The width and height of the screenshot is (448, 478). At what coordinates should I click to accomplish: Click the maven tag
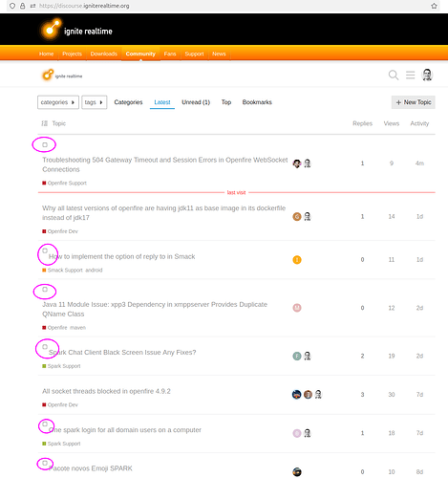point(78,328)
